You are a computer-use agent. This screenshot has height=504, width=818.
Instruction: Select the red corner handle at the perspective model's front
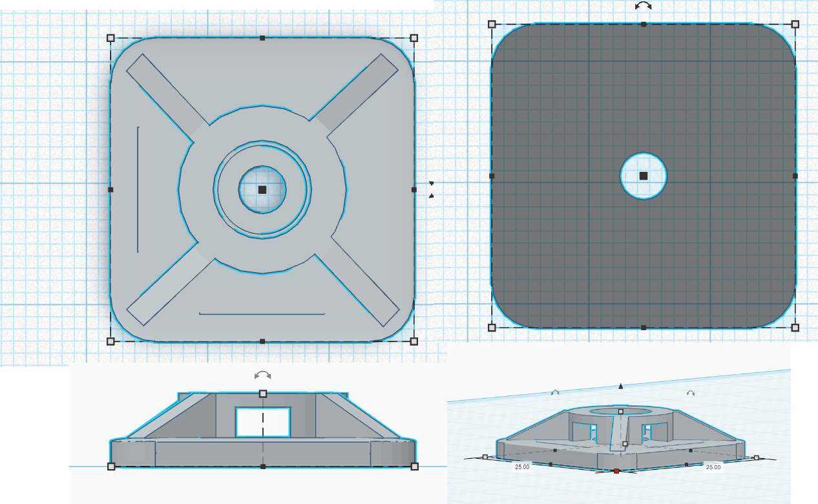point(616,471)
